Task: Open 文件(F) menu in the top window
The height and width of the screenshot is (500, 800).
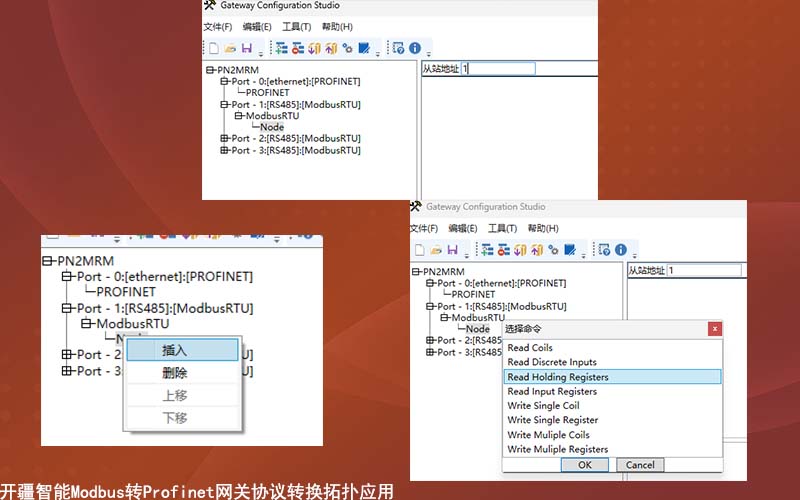Action: [x=217, y=27]
